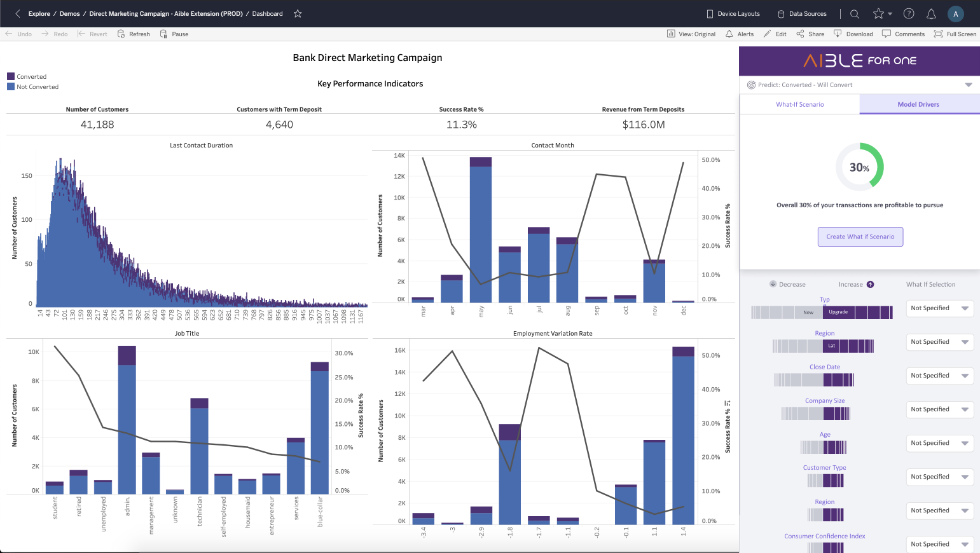Click the user avatar 'A' icon

[x=955, y=14]
